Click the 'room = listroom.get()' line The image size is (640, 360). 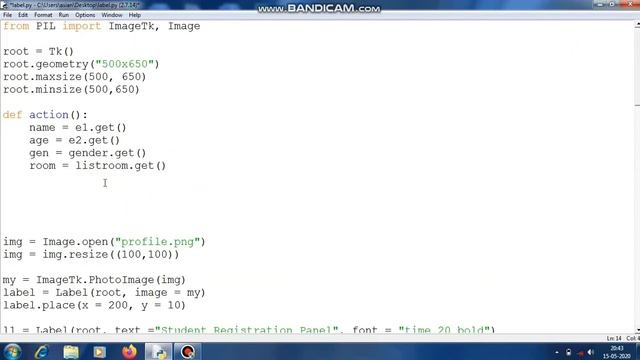point(98,165)
